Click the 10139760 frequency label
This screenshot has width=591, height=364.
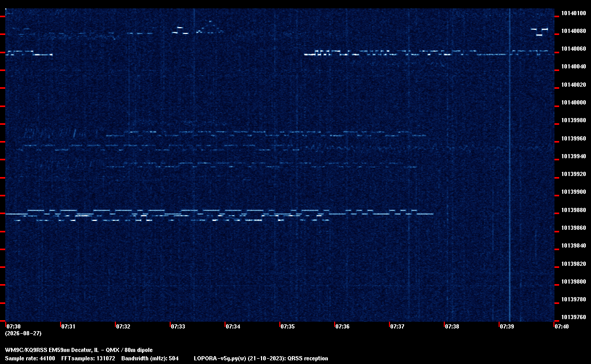[x=573, y=317]
